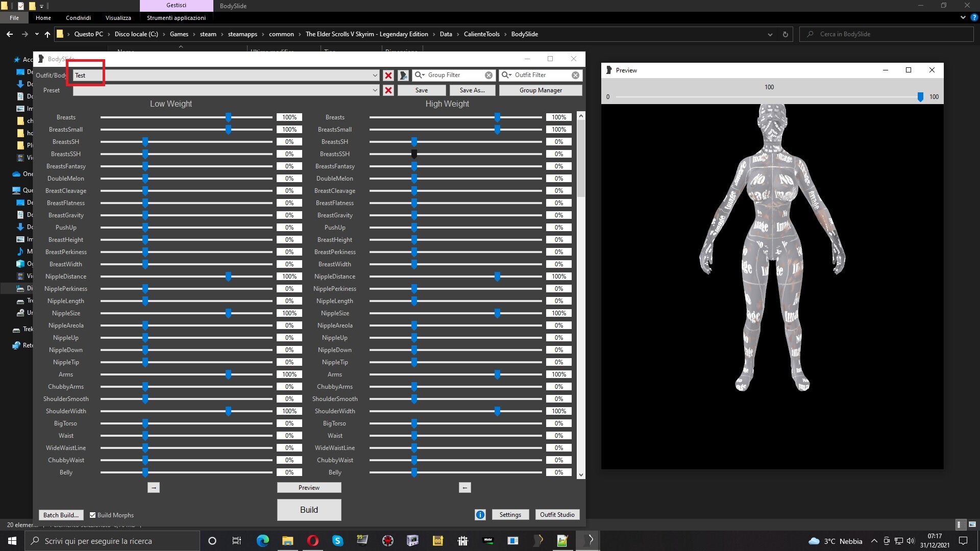Copy high weight sliders to low weight arrow
This screenshot has width=980, height=551.
(464, 488)
